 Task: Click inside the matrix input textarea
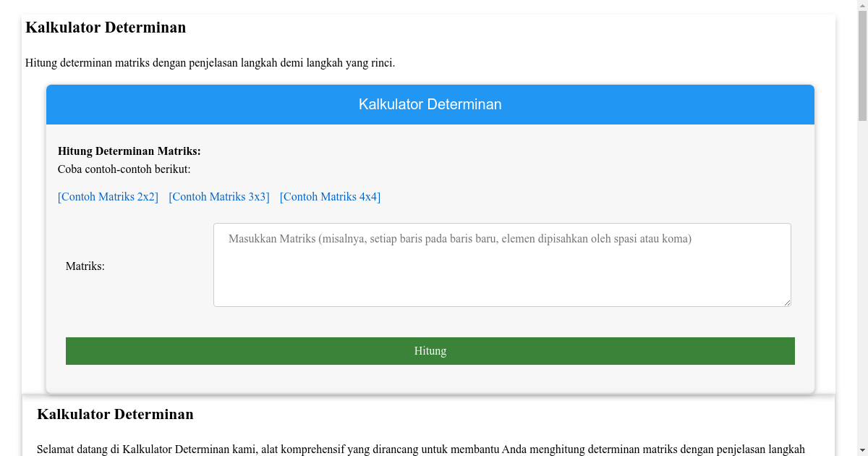(502, 265)
